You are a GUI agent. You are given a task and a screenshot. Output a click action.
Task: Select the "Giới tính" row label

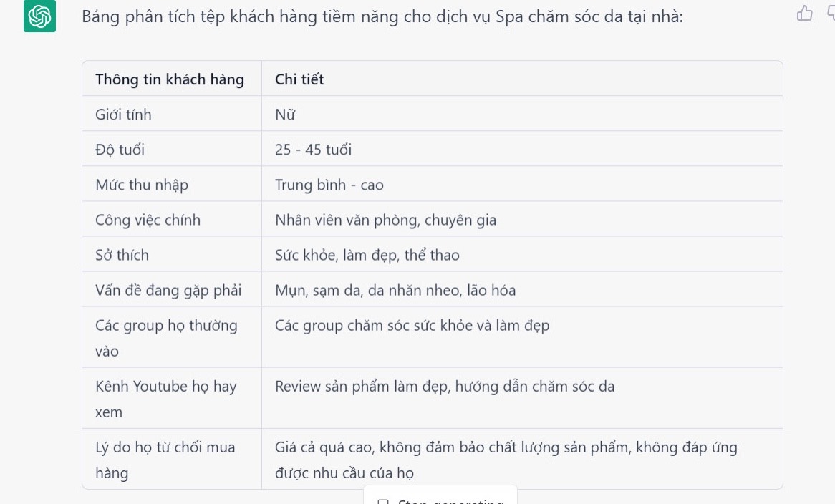[123, 115]
